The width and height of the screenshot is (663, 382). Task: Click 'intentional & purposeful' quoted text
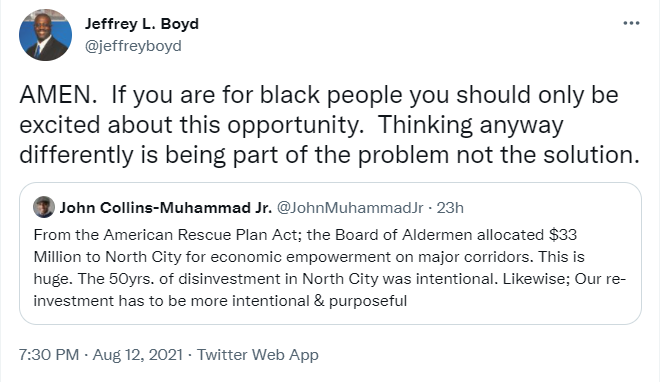tap(319, 301)
